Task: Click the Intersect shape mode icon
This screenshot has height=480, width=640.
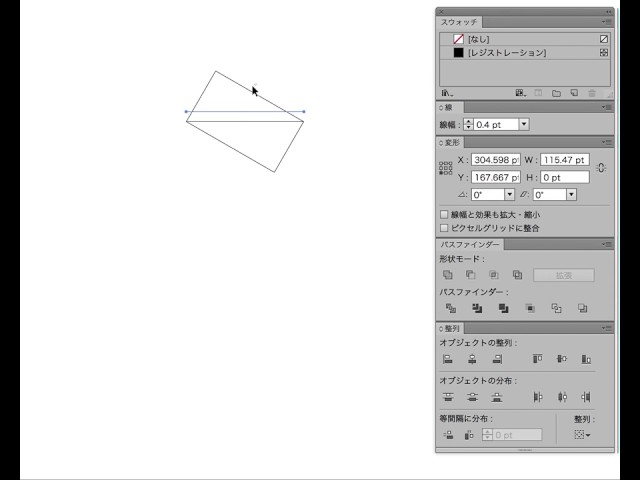Action: (494, 275)
